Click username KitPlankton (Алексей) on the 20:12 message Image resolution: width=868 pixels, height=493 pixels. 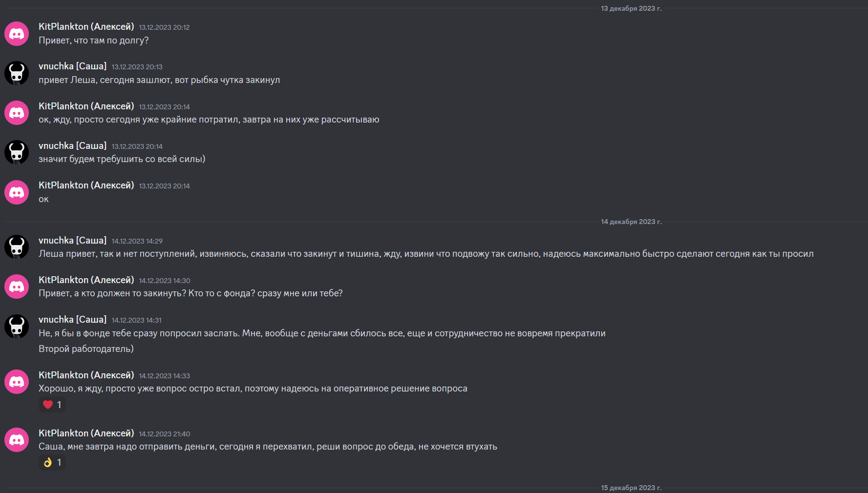click(x=86, y=27)
